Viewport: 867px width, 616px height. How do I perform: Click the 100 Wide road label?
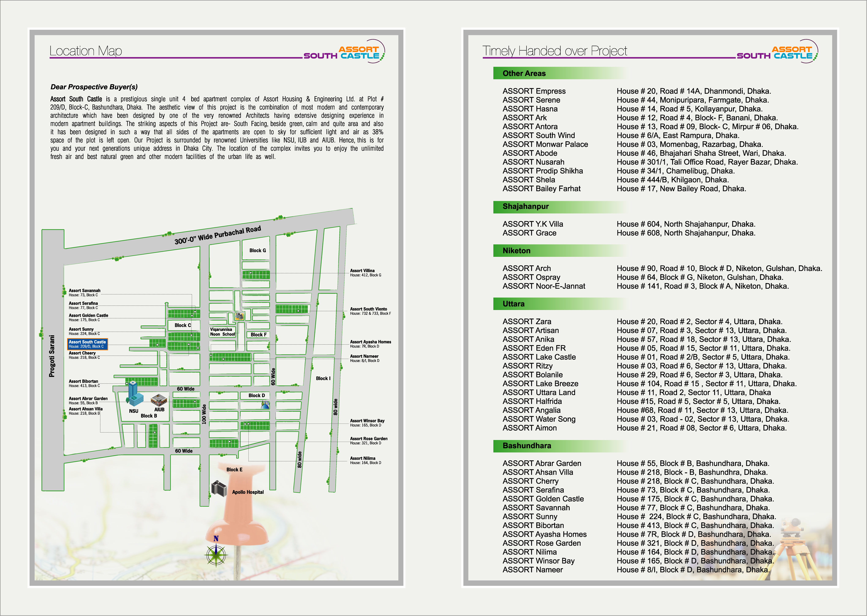[204, 414]
